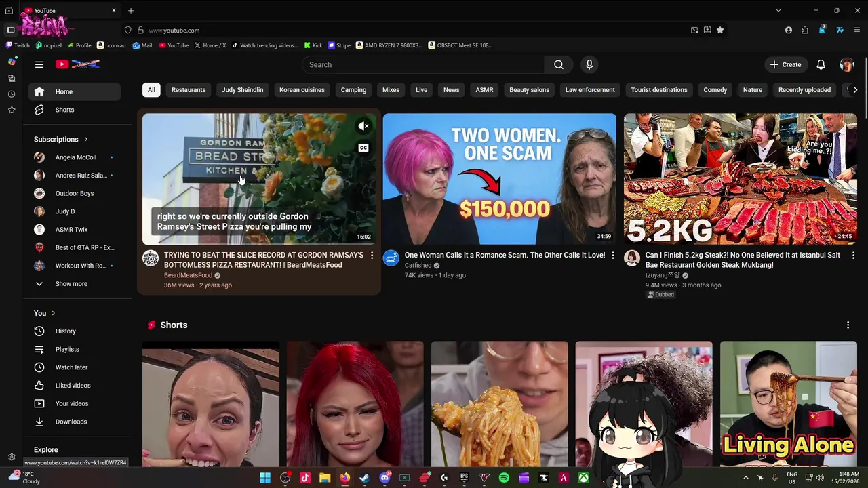Viewport: 868px width, 488px height.
Task: Open the red-haired woman short thumbnail
Action: (355, 404)
